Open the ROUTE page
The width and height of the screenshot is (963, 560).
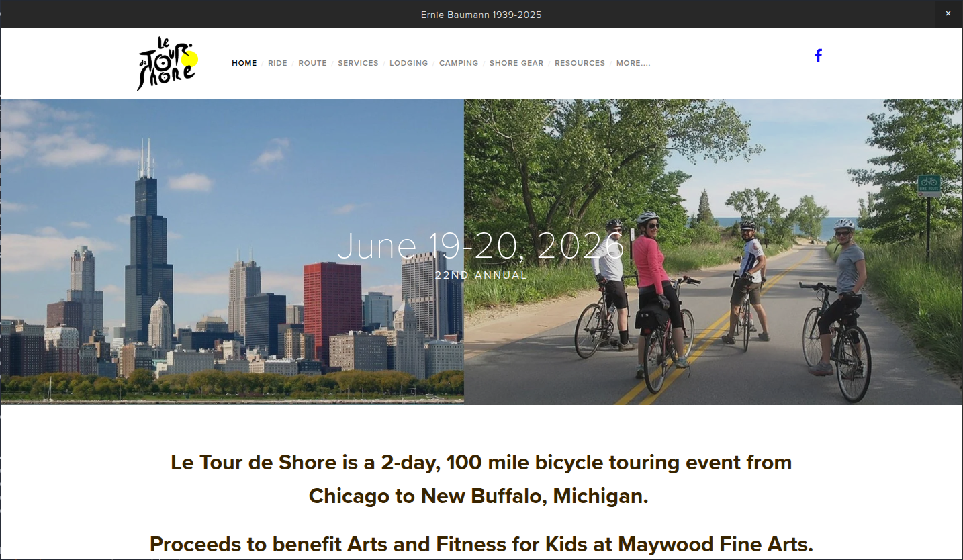pos(312,63)
